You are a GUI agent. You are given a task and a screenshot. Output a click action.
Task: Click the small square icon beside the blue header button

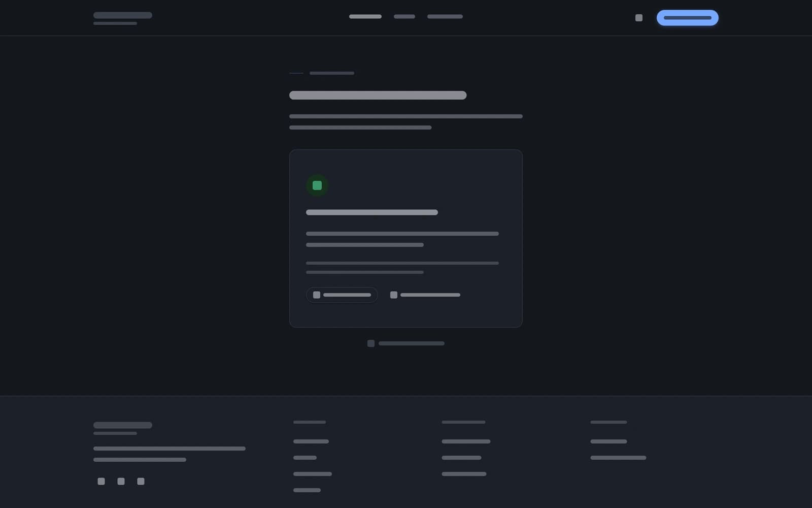(x=639, y=18)
